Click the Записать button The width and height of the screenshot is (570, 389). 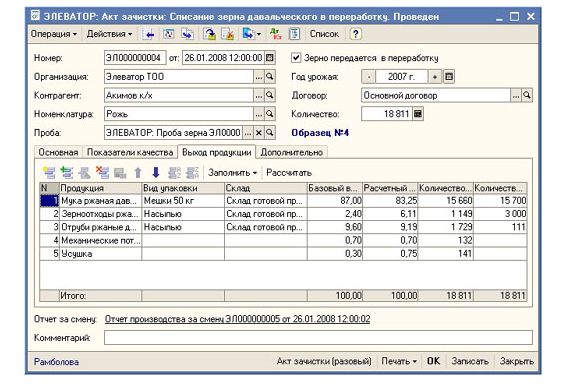470,361
